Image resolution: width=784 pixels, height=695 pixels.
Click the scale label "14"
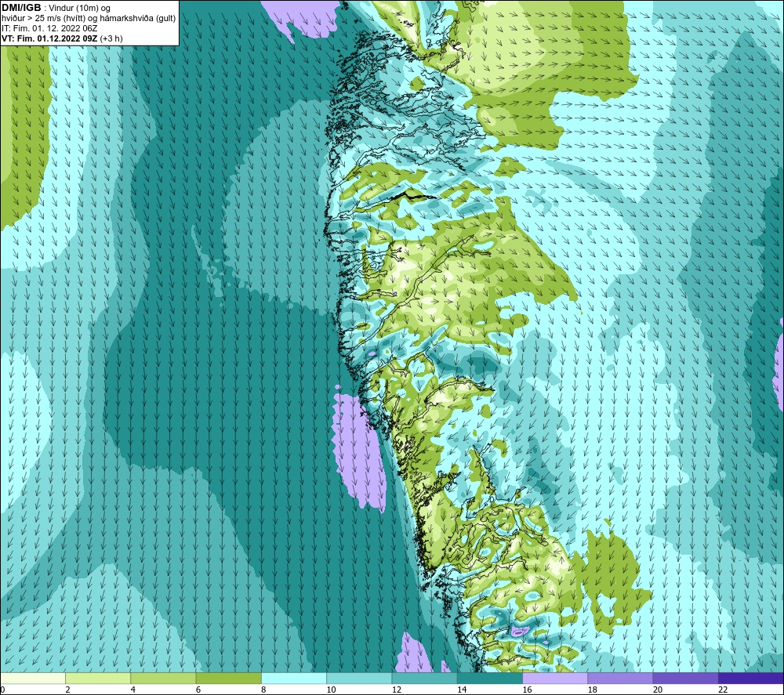click(x=462, y=690)
